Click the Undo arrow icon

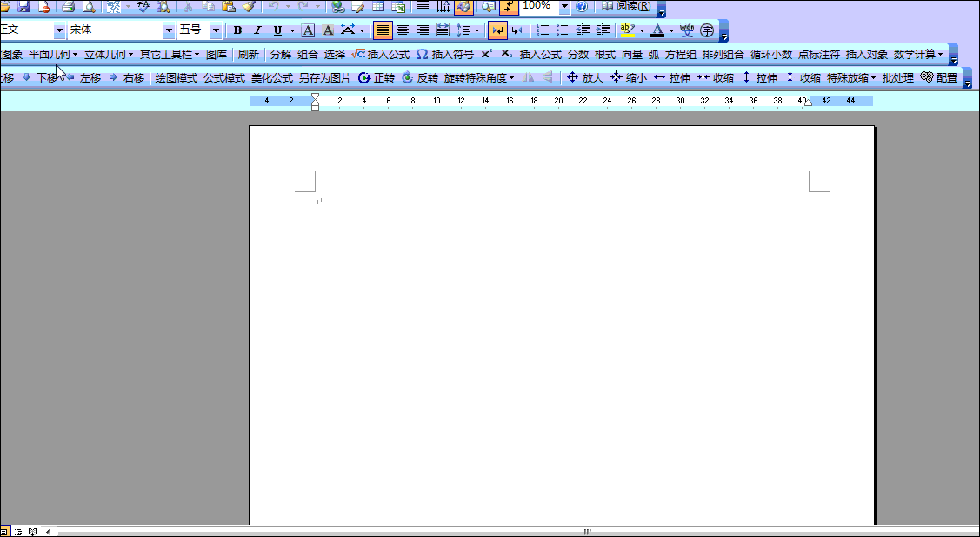tap(273, 6)
